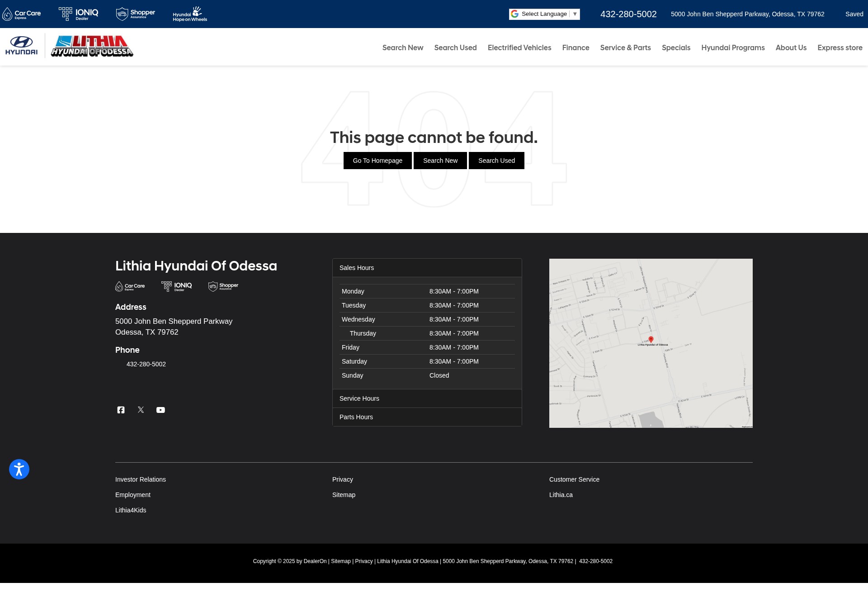Open the YouTube icon in footer

[x=160, y=410]
